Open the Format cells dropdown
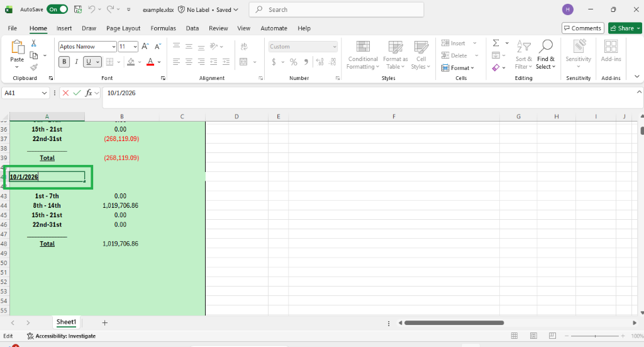Image resolution: width=644 pixels, height=347 pixels. click(x=458, y=68)
